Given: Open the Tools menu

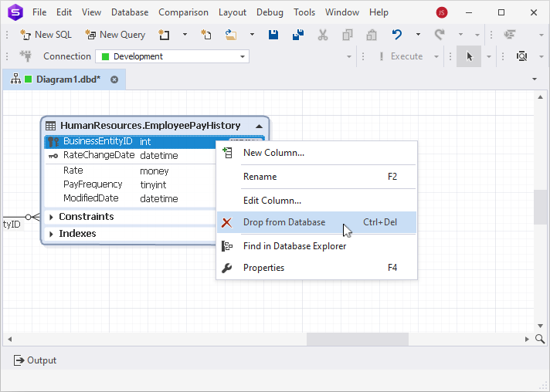Looking at the screenshot, I should (304, 12).
